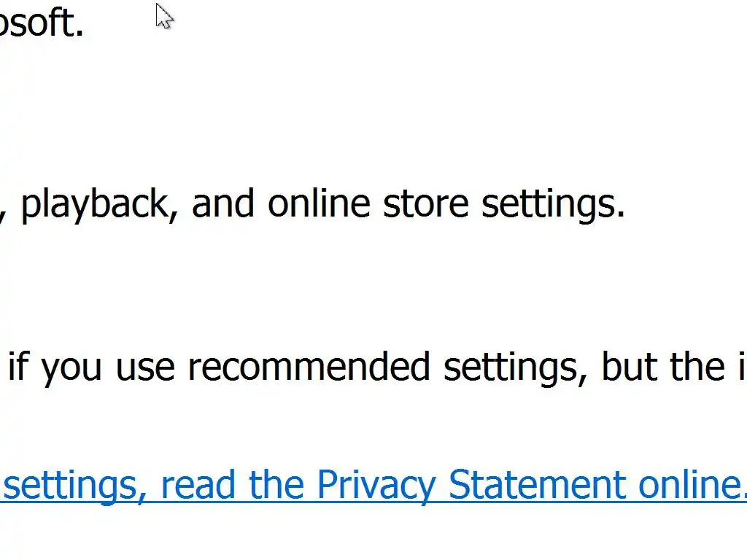
Task: Click the words 'online store' in the text
Action: pyautogui.click(x=368, y=203)
